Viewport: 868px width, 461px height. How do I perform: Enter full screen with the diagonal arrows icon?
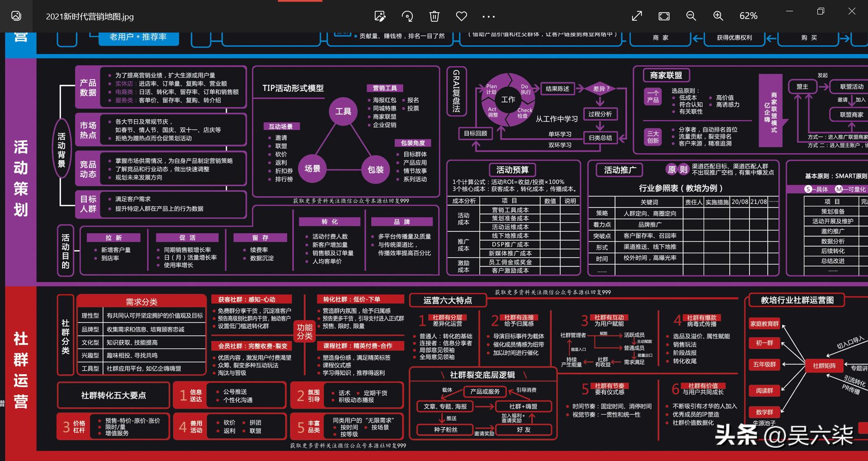tap(637, 16)
